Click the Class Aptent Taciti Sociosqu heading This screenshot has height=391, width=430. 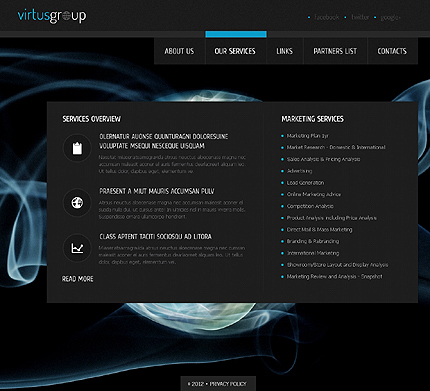click(156, 236)
